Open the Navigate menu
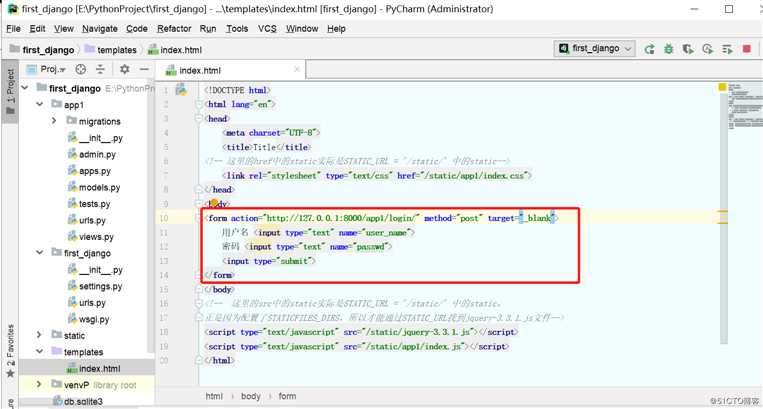Image resolution: width=763 pixels, height=409 pixels. click(100, 29)
